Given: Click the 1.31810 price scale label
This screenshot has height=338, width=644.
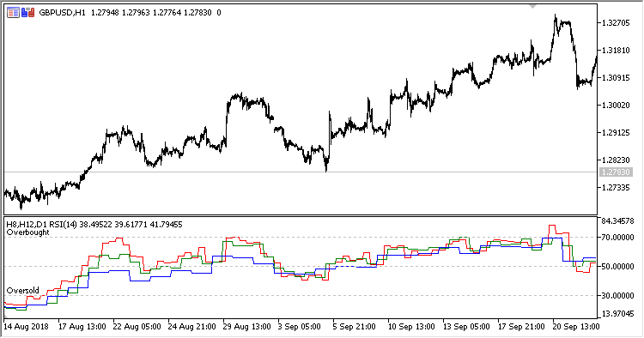Looking at the screenshot, I should tap(616, 51).
